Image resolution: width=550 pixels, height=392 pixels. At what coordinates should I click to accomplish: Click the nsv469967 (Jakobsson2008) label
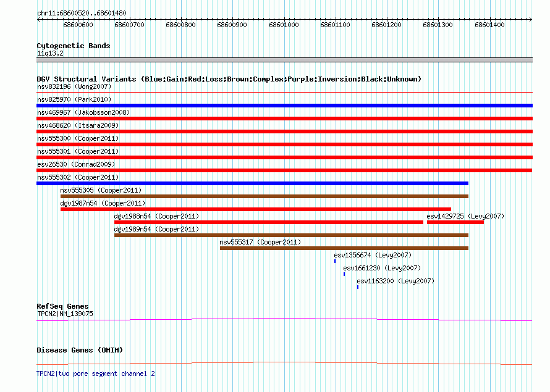pos(83,112)
